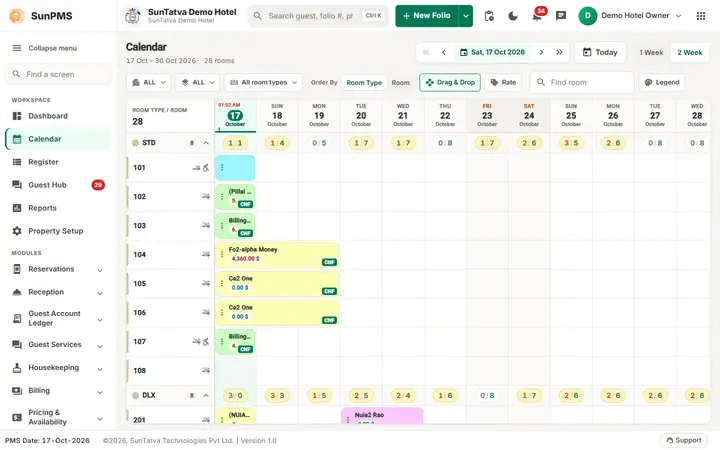Toggle Rate display

click(503, 83)
